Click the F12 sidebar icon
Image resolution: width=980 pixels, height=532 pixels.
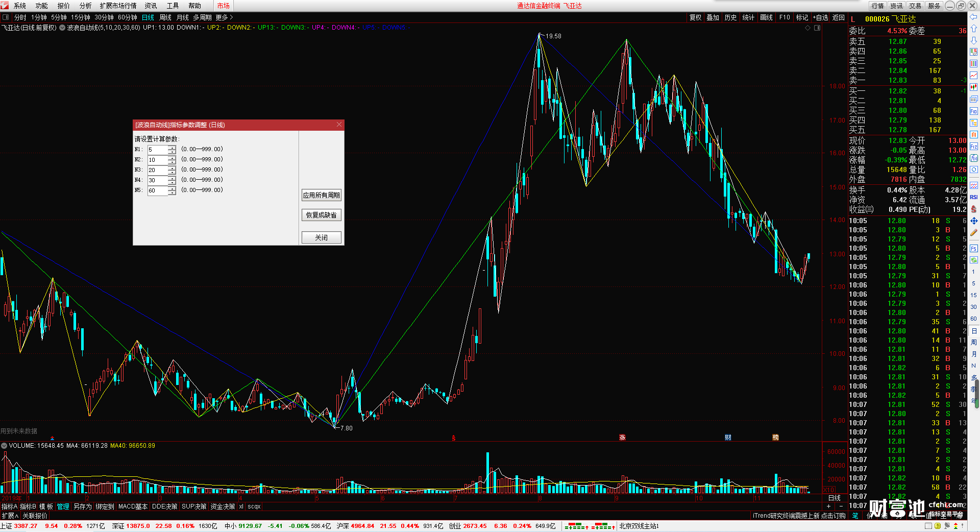click(x=973, y=147)
